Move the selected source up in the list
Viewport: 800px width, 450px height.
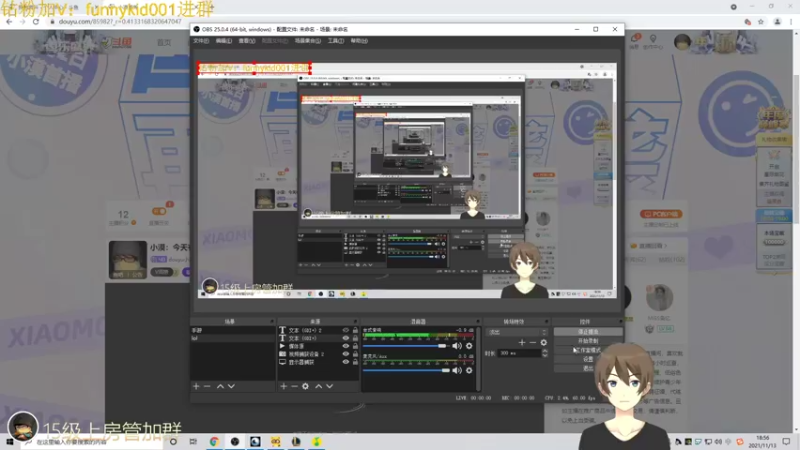coord(319,386)
